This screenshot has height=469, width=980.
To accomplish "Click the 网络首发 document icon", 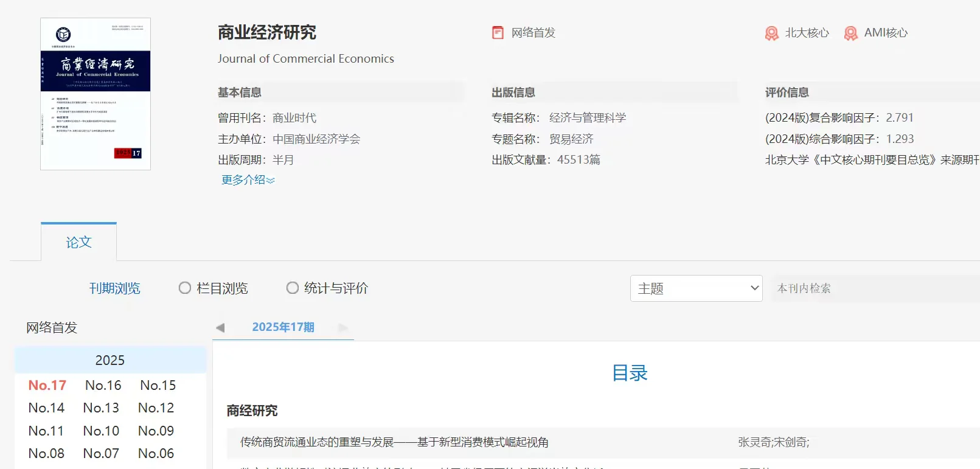I will click(498, 33).
